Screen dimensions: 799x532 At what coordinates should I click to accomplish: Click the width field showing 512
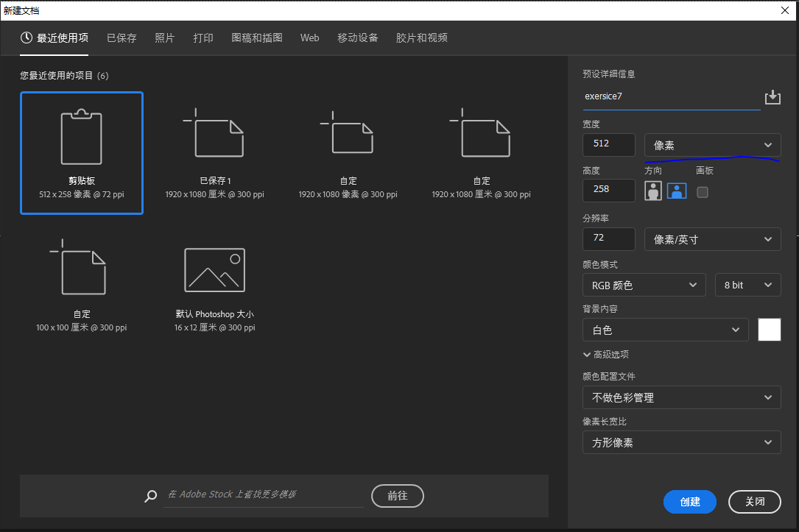pyautogui.click(x=609, y=144)
